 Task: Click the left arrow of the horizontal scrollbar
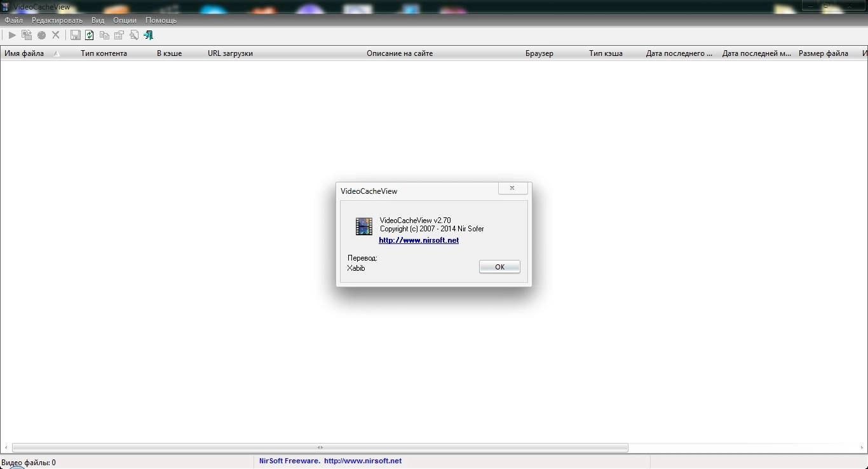pos(6,447)
